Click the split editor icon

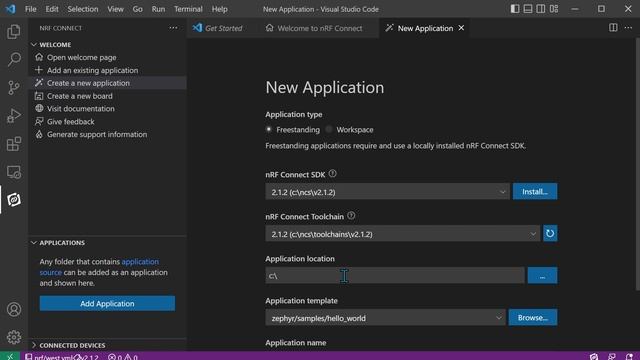[613, 28]
